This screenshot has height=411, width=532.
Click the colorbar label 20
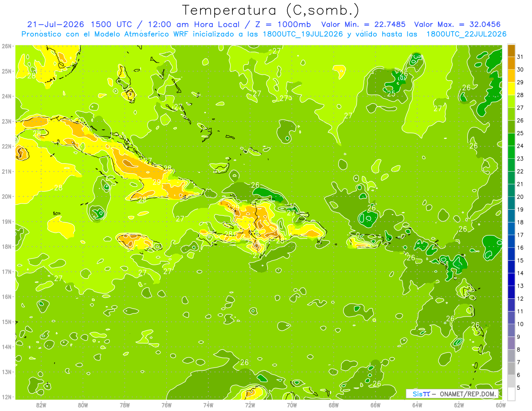click(x=520, y=197)
